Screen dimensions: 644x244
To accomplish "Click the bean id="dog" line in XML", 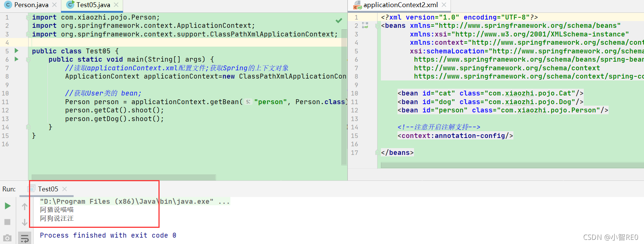I will pos(490,102).
